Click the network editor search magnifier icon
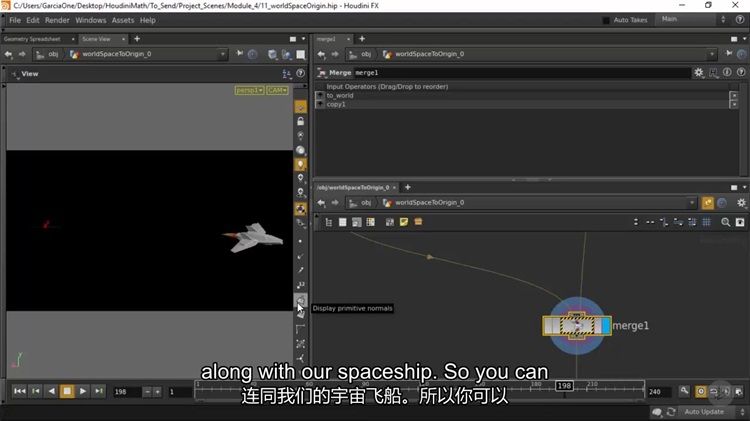 point(726,222)
